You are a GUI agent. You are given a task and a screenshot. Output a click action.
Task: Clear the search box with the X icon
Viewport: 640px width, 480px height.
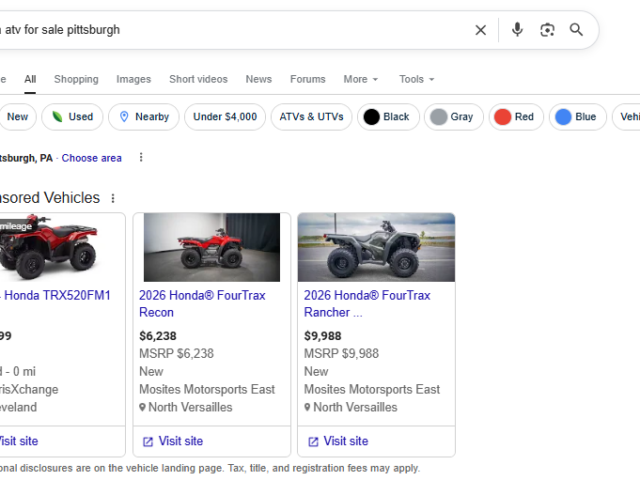pos(480,30)
